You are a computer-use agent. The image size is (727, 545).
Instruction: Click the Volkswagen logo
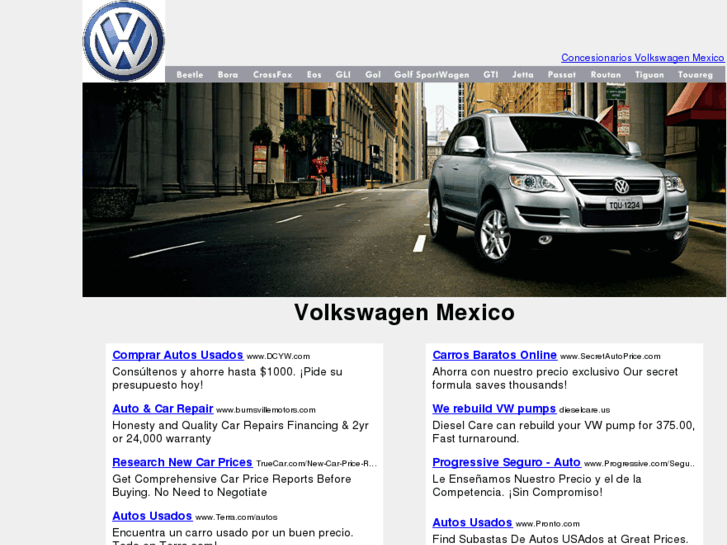[123, 41]
